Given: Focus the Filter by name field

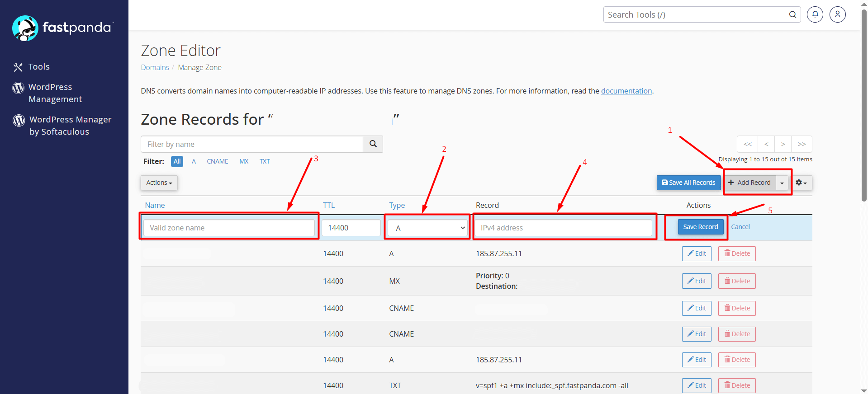Looking at the screenshot, I should pos(252,144).
